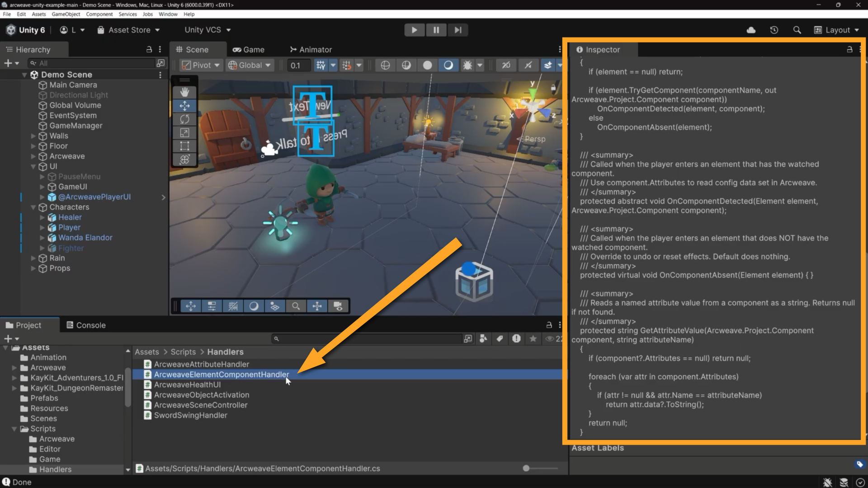Open the Layout dropdown
Screen dimensions: 868x488
coord(837,30)
